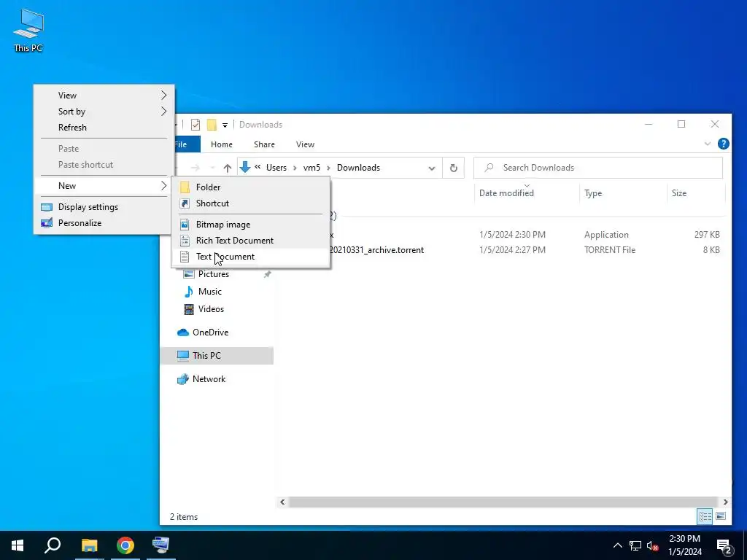Click the horizontal scrollbar track
The height and width of the screenshot is (560, 747).
coord(504,502)
